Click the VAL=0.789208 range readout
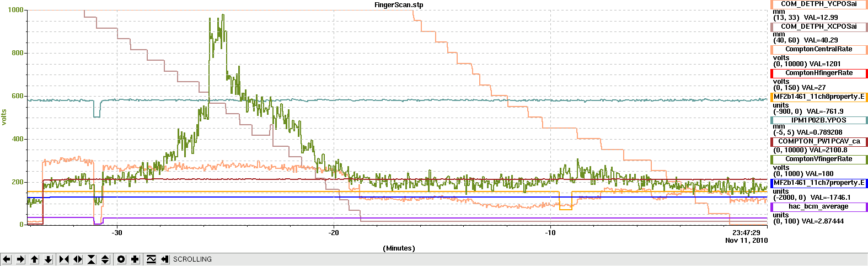Screen dimensions: 868x266 tap(808, 132)
